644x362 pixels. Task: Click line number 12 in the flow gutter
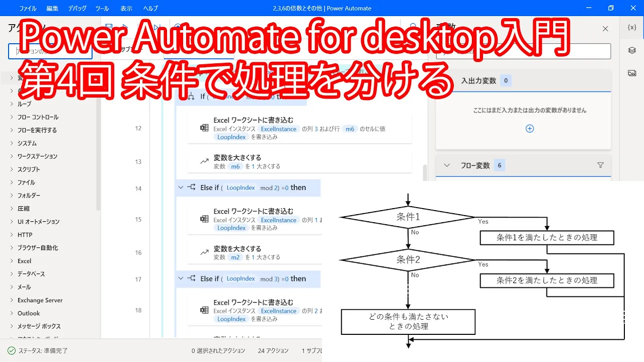point(138,128)
